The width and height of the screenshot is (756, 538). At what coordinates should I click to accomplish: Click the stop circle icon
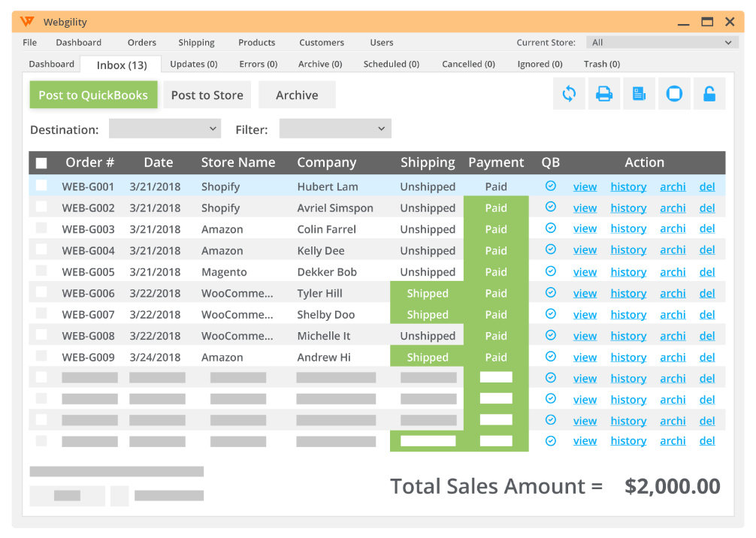674,93
